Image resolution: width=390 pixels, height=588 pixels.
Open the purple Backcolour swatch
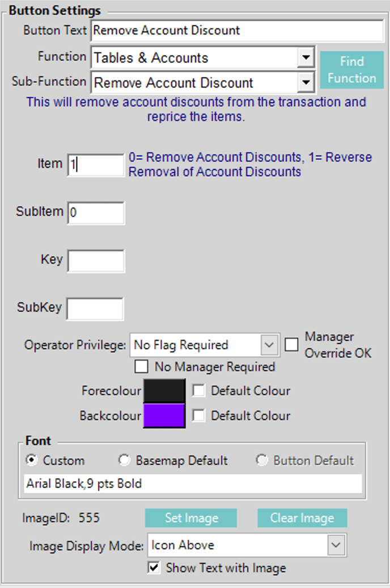coord(164,416)
